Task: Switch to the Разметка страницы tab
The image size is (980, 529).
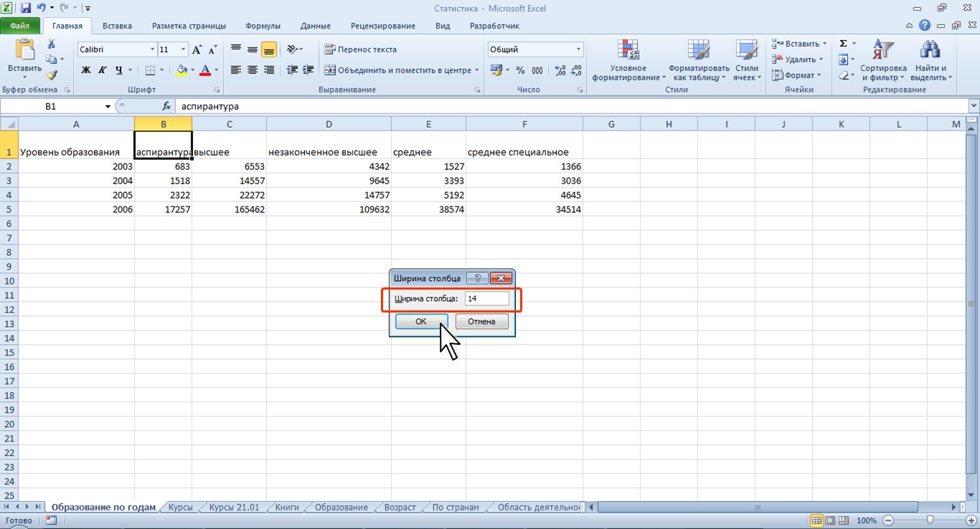Action: 189,26
